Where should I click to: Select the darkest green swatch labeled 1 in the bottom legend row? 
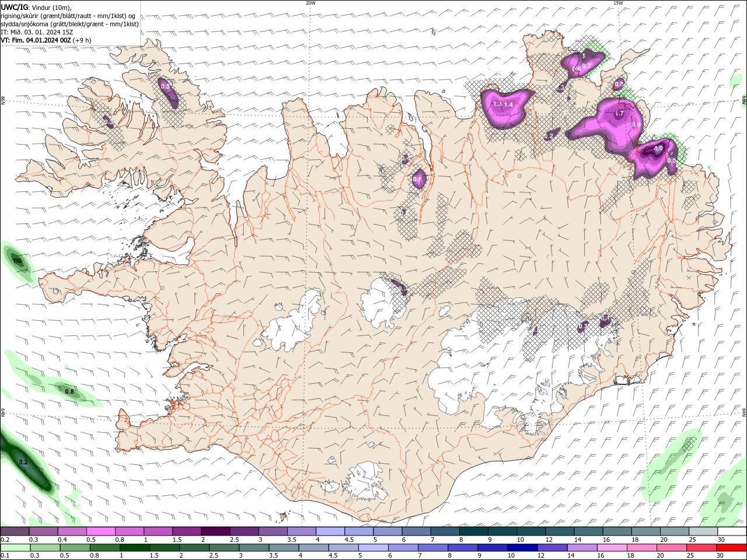tap(135, 547)
